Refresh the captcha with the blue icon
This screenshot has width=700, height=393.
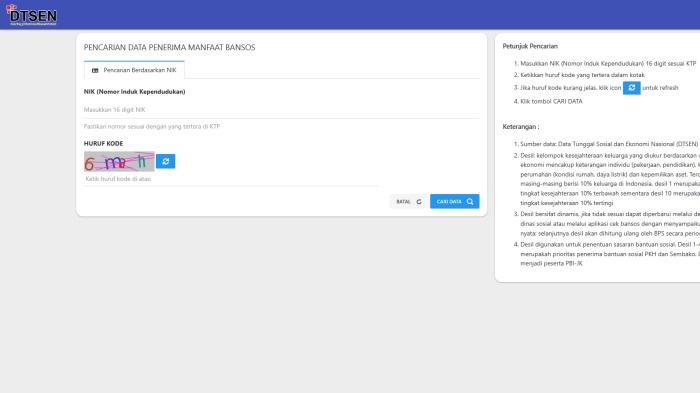click(166, 161)
